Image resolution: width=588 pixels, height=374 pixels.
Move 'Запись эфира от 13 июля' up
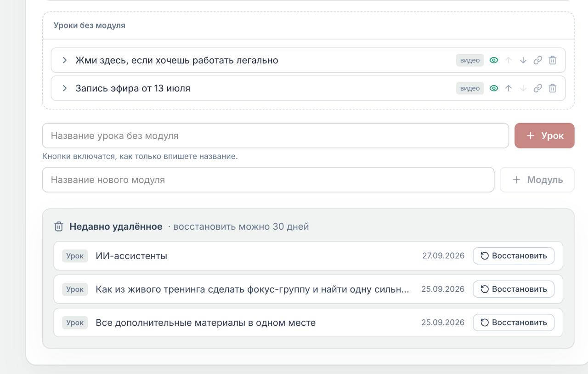[x=509, y=88]
